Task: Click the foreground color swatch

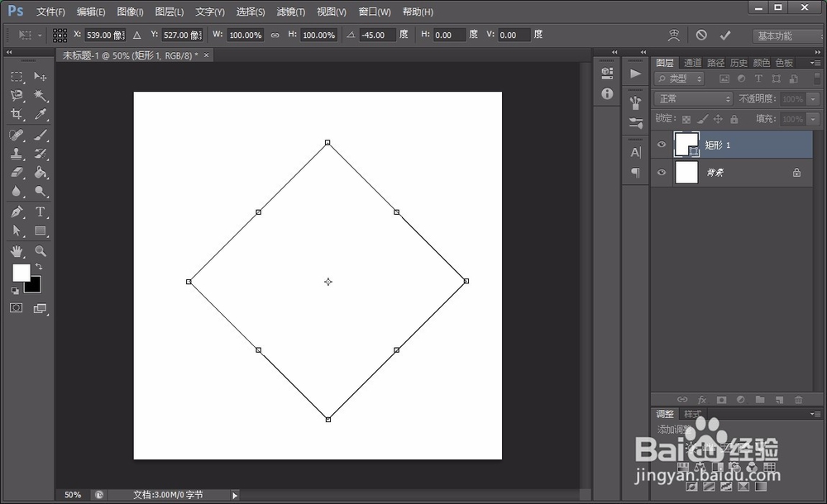Action: pyautogui.click(x=22, y=273)
